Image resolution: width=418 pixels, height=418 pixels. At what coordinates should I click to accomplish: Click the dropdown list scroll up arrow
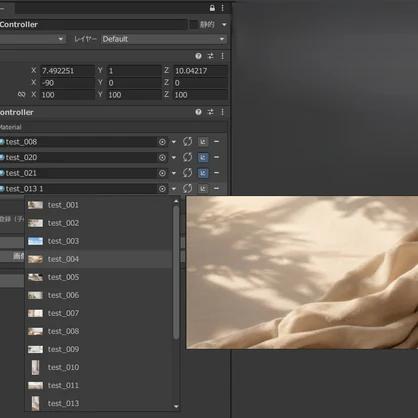coord(176,201)
